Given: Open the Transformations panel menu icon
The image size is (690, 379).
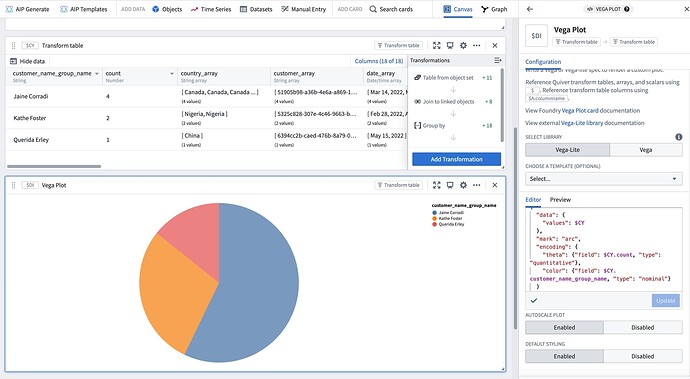Looking at the screenshot, I should [x=497, y=60].
